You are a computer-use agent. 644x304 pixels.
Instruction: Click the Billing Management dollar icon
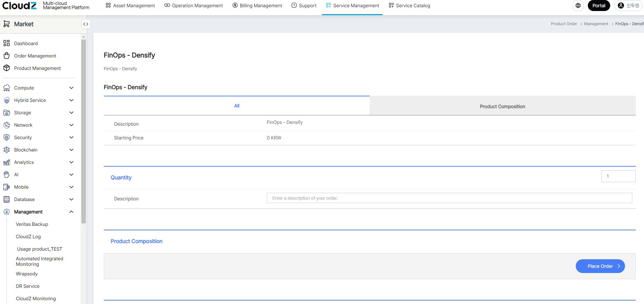point(235,6)
